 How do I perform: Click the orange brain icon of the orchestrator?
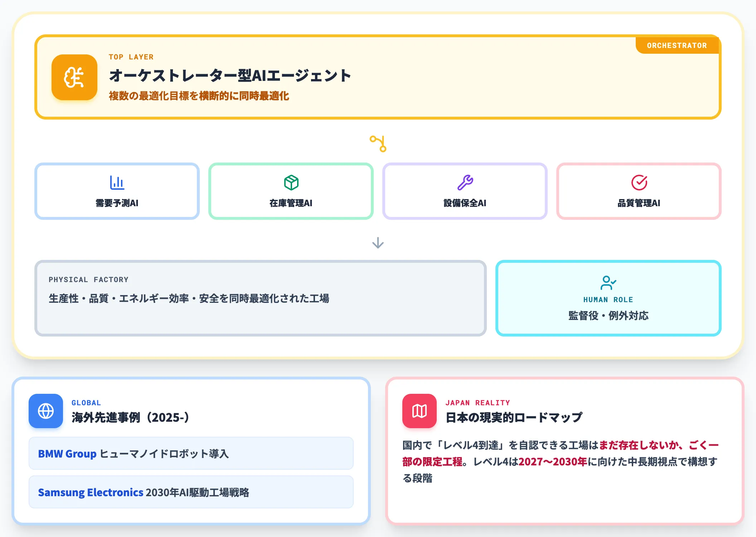[74, 77]
